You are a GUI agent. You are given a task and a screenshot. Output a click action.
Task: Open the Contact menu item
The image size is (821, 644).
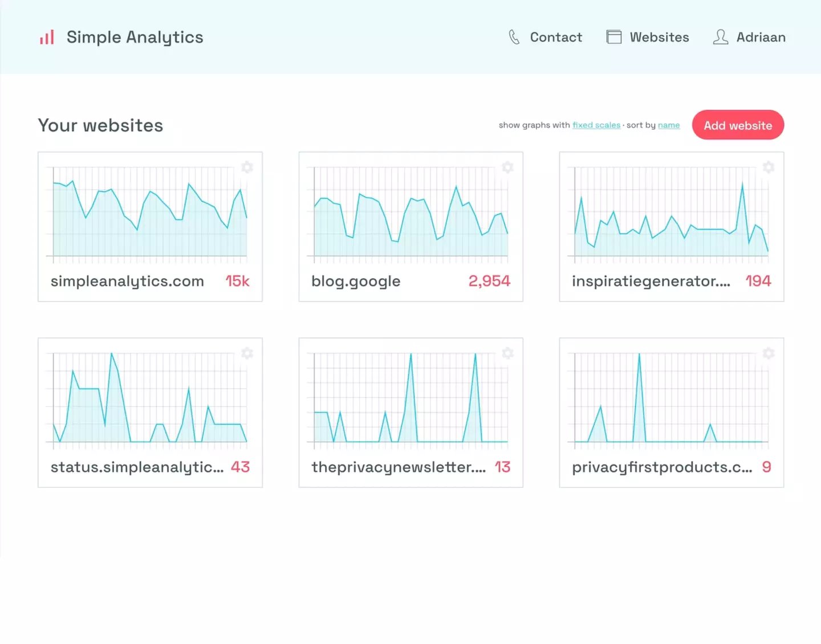tap(556, 37)
